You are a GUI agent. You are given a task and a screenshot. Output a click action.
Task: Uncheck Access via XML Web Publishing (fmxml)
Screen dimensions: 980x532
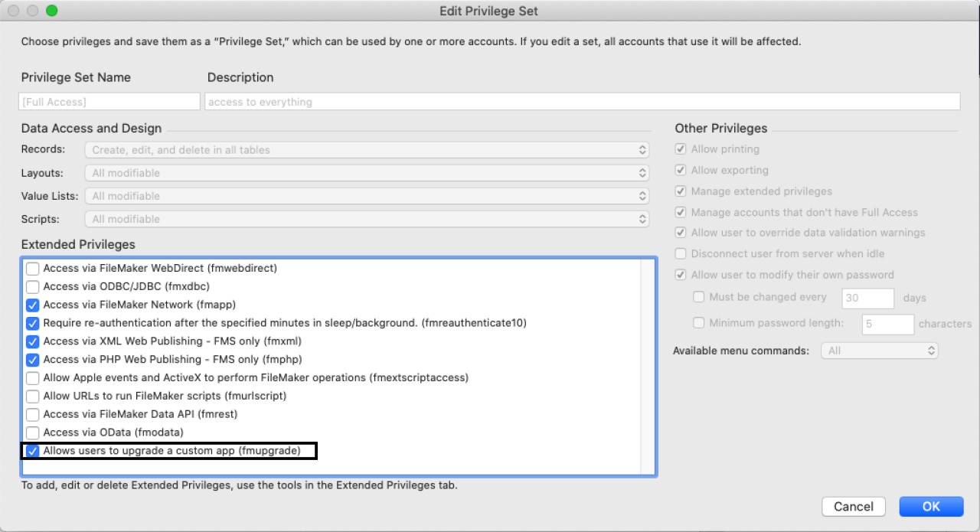[x=33, y=341]
